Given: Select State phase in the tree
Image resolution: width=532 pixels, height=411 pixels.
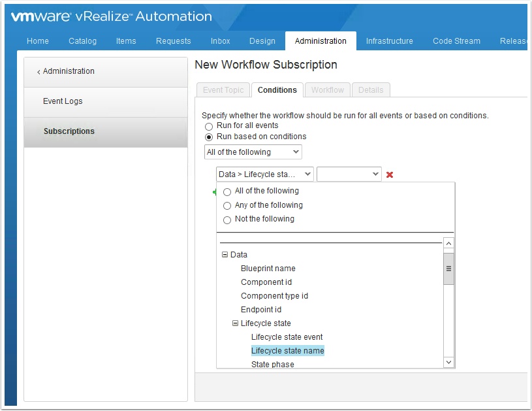Looking at the screenshot, I should pyautogui.click(x=272, y=364).
